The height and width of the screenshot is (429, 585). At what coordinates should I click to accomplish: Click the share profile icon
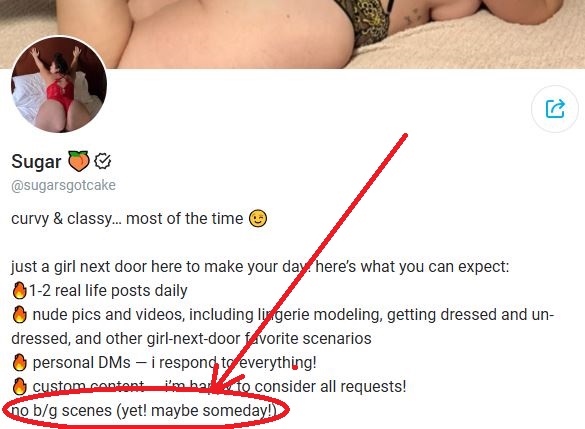tap(555, 109)
